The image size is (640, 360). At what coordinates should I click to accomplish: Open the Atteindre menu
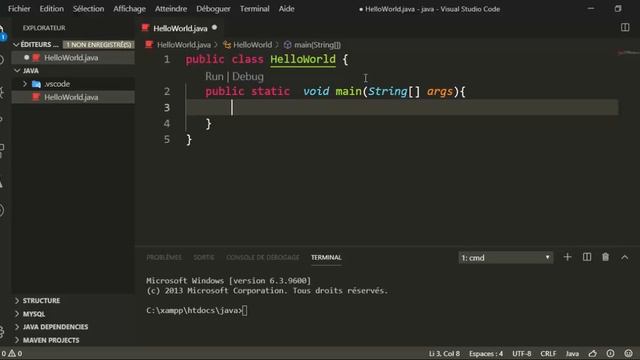171,9
